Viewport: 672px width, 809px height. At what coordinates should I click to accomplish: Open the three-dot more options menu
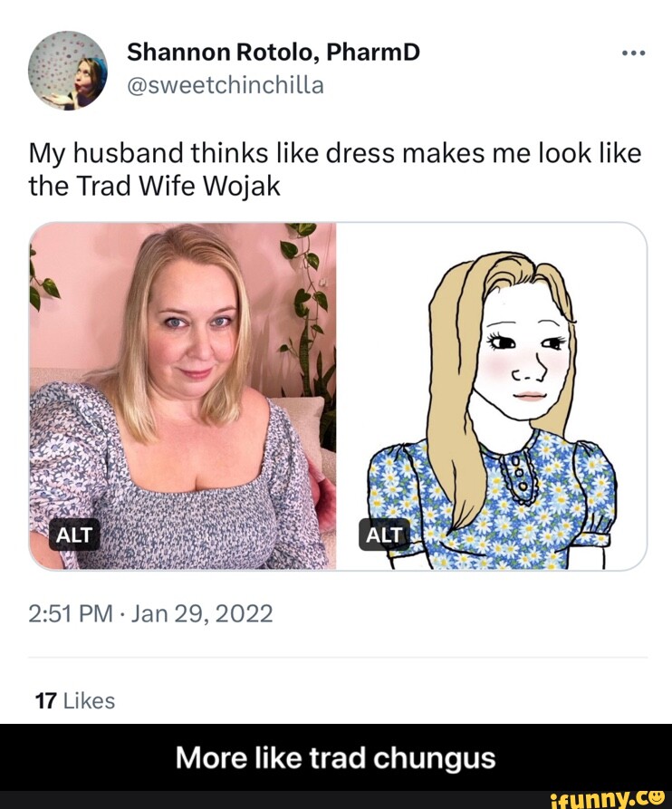pos(633,53)
